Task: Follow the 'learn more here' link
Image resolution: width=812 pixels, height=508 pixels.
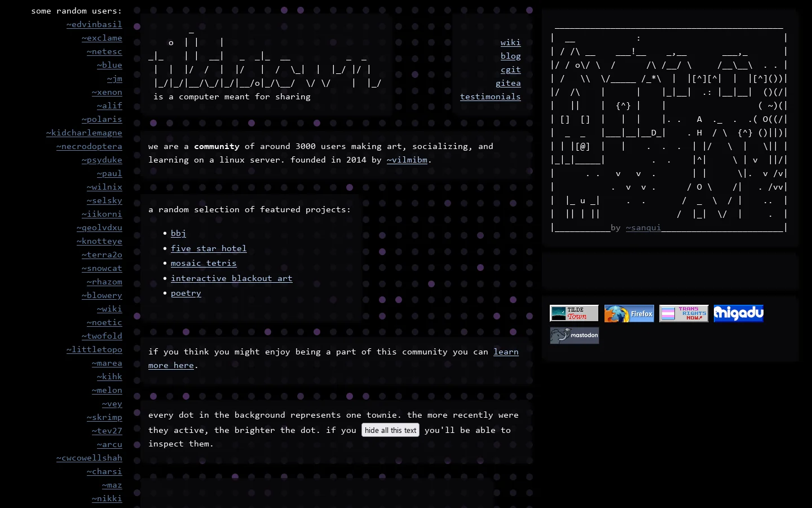Action: [506, 352]
